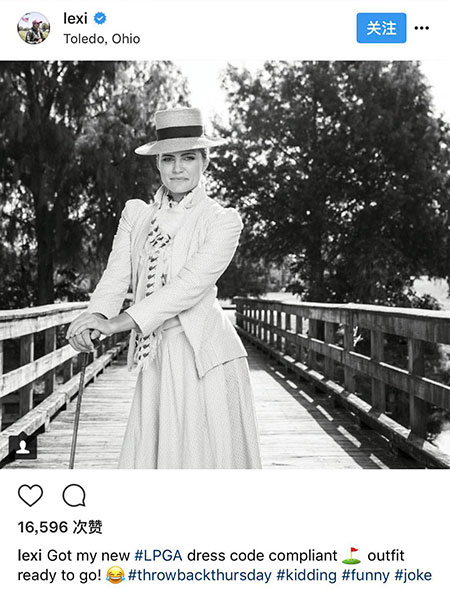Open the #funny hashtag

pos(365,576)
